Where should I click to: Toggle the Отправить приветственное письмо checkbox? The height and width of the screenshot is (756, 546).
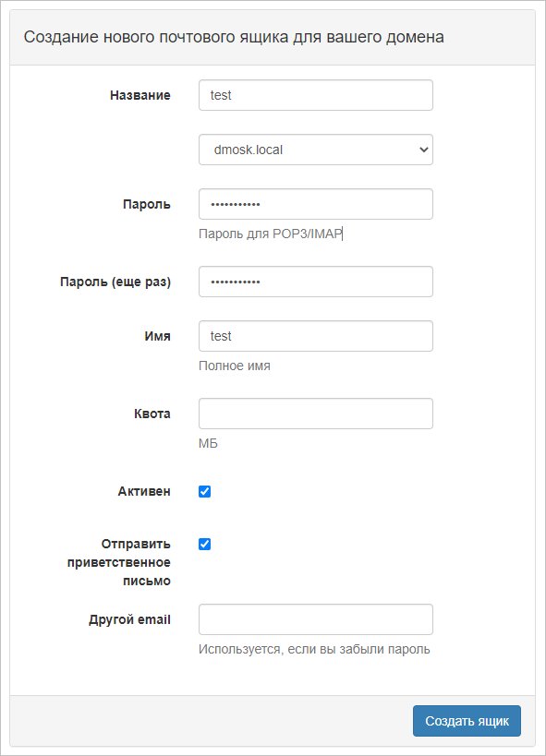pos(205,544)
